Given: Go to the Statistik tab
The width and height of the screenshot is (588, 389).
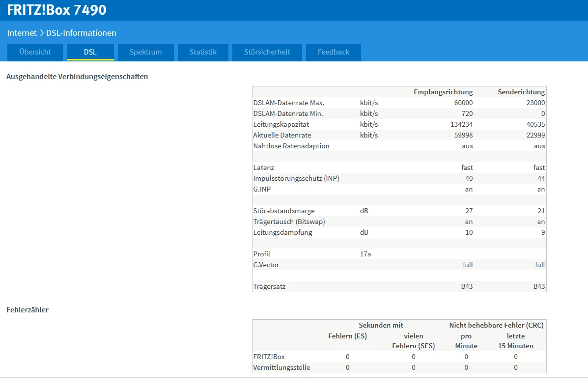Looking at the screenshot, I should point(203,52).
